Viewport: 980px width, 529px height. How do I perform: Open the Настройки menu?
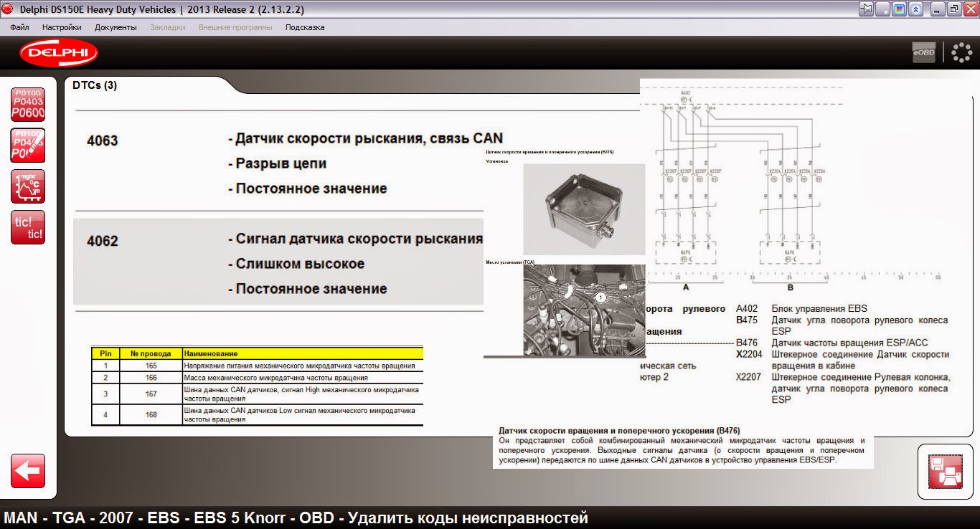(x=62, y=27)
